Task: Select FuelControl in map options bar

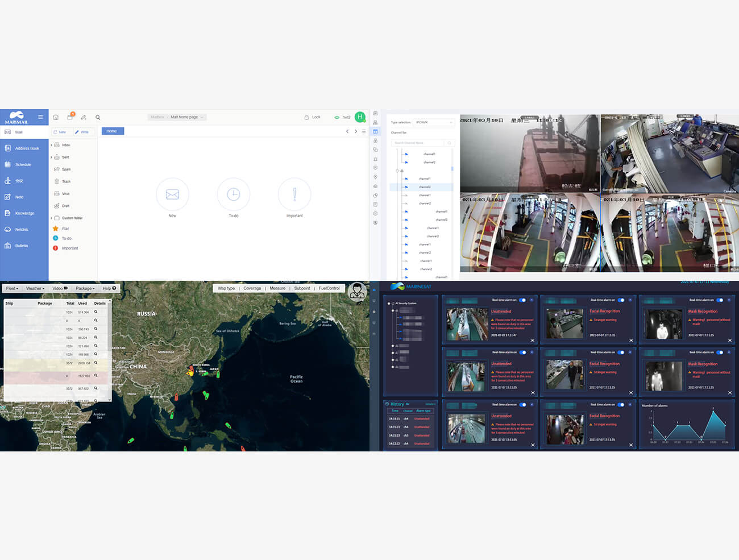Action: (x=329, y=288)
